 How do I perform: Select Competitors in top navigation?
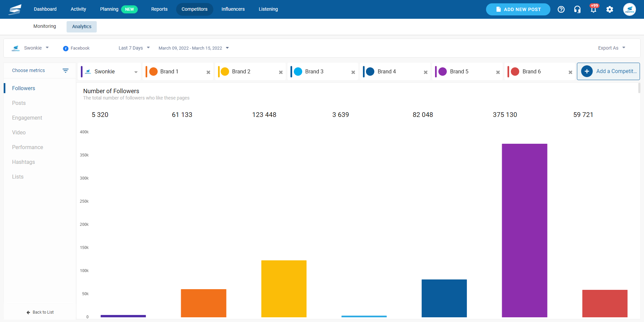point(195,9)
